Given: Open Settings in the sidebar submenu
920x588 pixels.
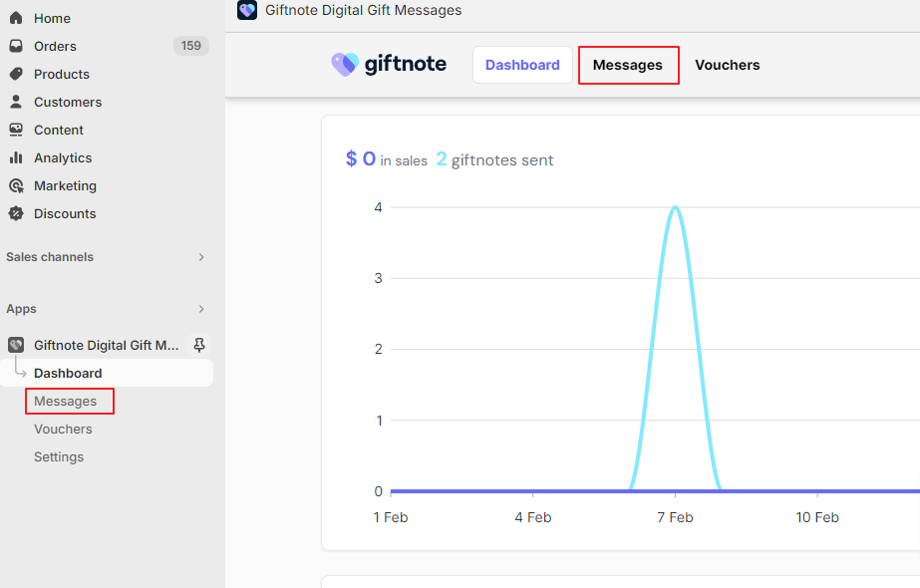Looking at the screenshot, I should click(59, 457).
